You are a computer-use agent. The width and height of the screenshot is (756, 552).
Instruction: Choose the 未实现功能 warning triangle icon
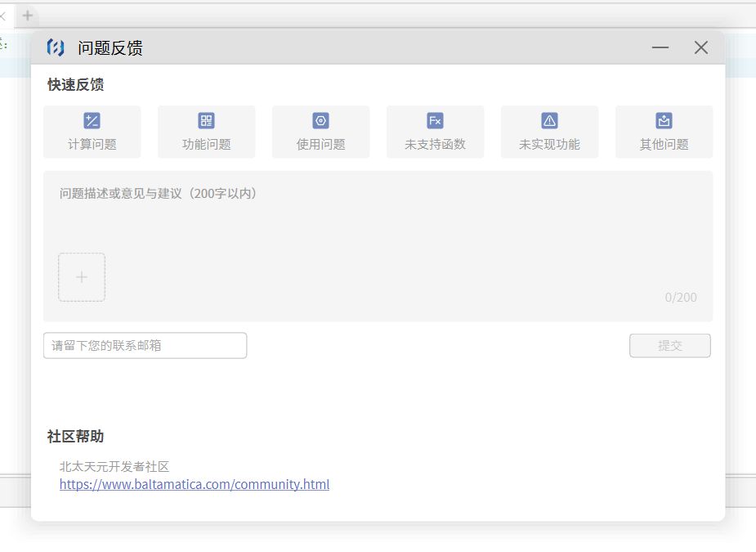[549, 121]
